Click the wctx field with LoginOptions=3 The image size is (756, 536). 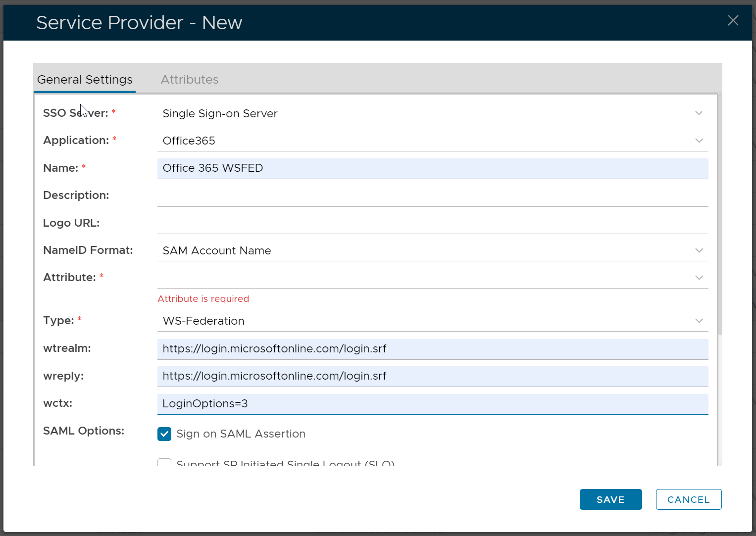point(432,404)
